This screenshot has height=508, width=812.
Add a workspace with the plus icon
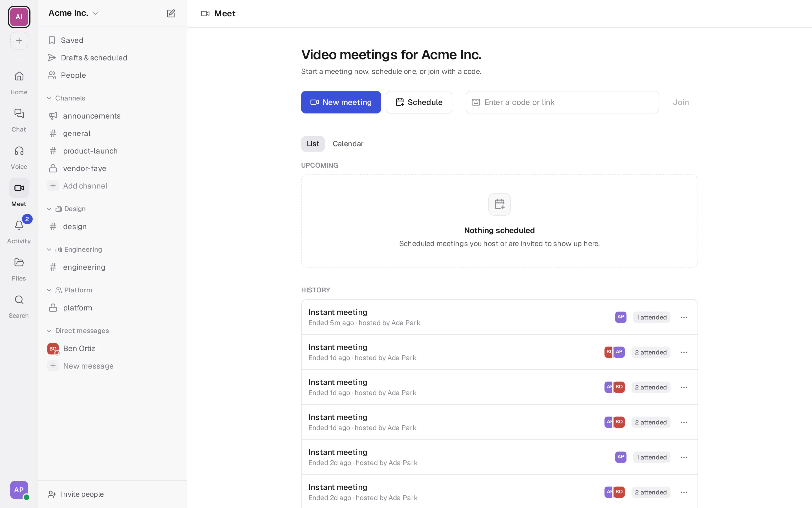[19, 41]
